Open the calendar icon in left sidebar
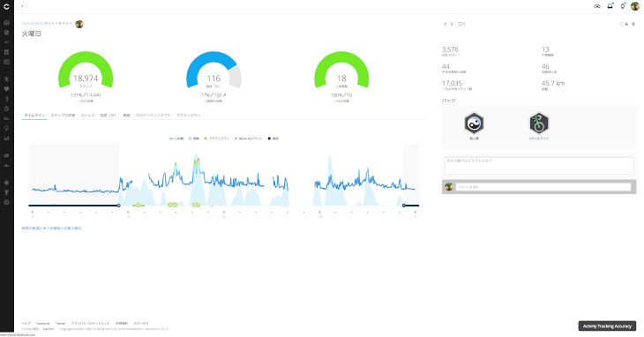The height and width of the screenshot is (337, 644). coord(6,52)
